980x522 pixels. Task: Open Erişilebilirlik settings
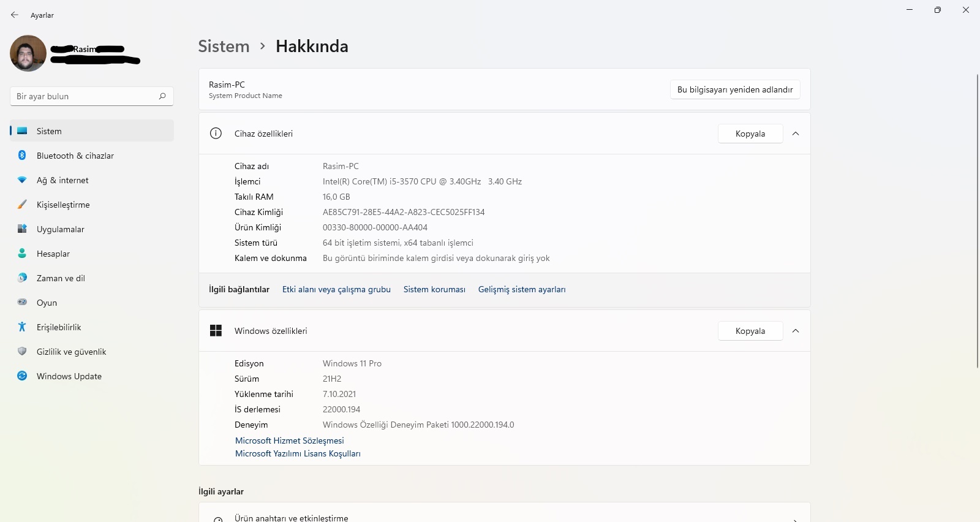[92, 327]
